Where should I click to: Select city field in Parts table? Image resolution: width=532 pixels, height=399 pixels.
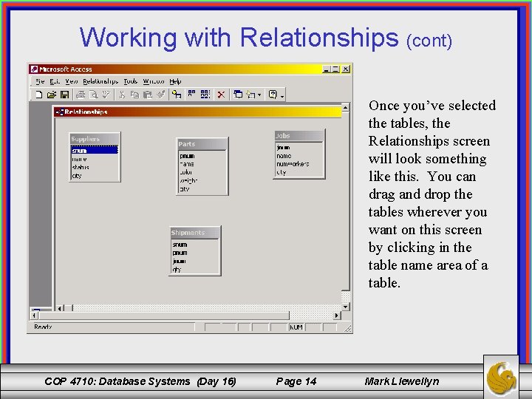[x=202, y=189]
